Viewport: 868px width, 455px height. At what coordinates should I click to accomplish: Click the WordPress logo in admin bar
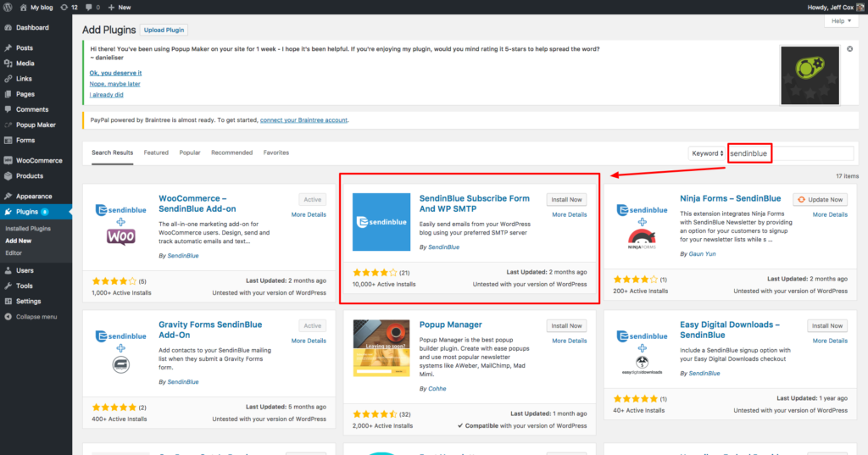click(x=8, y=7)
